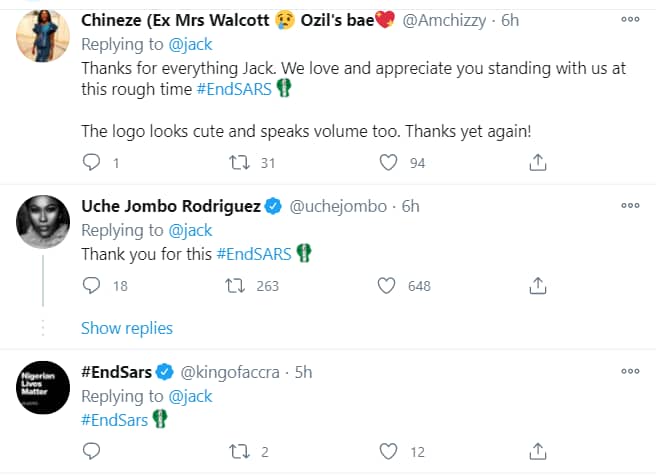Retweet Chineze's tweet with 31 retweets
Screen dimensions: 656x476
[x=240, y=161]
